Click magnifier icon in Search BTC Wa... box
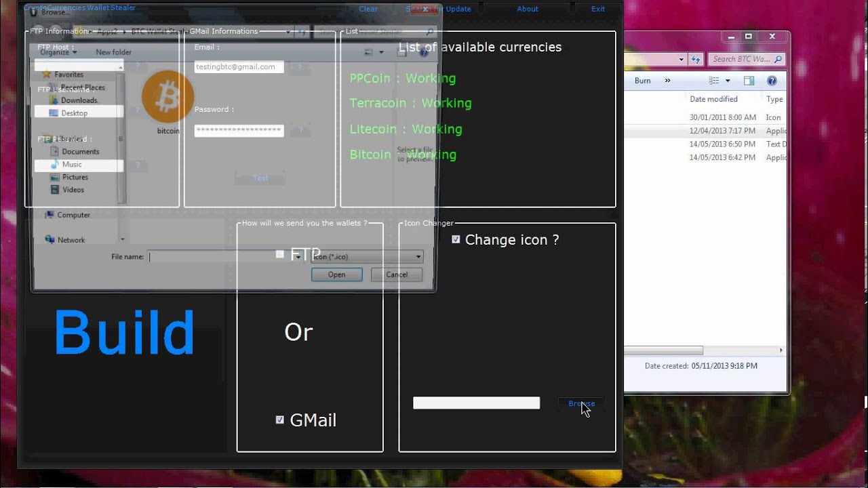The height and width of the screenshot is (488, 868). tap(778, 60)
